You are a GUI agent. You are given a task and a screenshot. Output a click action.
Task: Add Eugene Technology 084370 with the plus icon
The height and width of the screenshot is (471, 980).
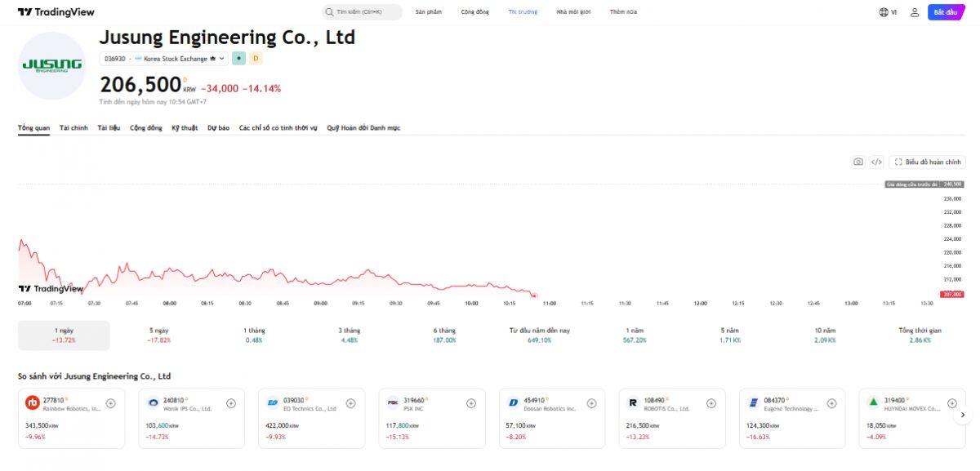tap(831, 403)
